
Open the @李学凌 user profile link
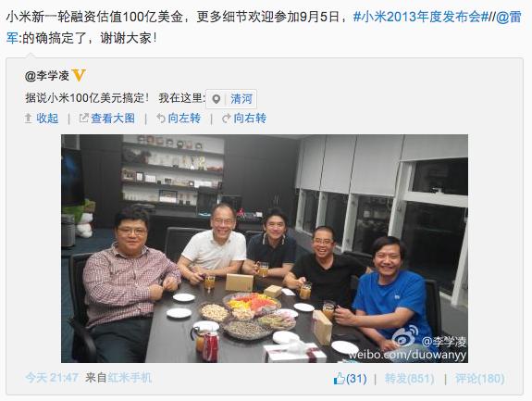click(x=47, y=75)
